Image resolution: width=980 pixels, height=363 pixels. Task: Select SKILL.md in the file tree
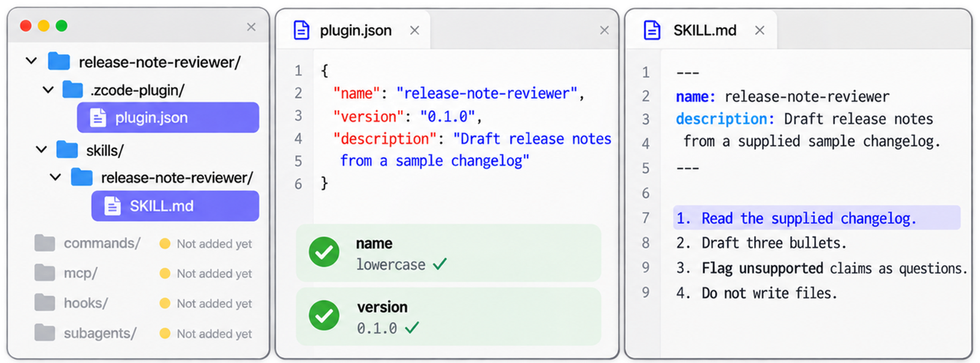pos(175,206)
